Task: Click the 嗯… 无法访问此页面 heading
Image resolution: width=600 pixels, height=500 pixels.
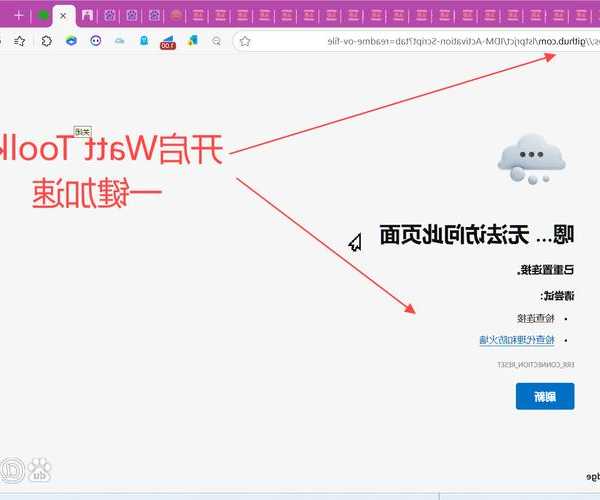Action: click(x=477, y=236)
